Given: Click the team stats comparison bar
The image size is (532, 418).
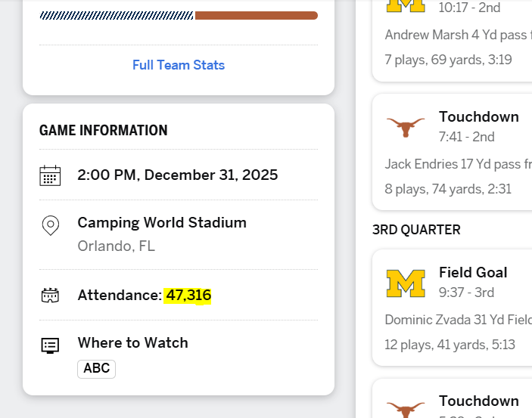Looking at the screenshot, I should point(179,15).
